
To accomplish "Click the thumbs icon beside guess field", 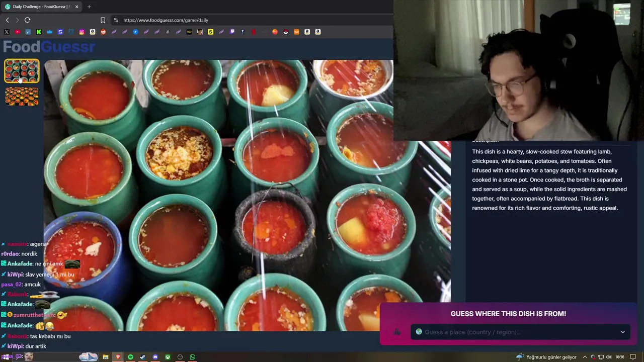I will [397, 332].
